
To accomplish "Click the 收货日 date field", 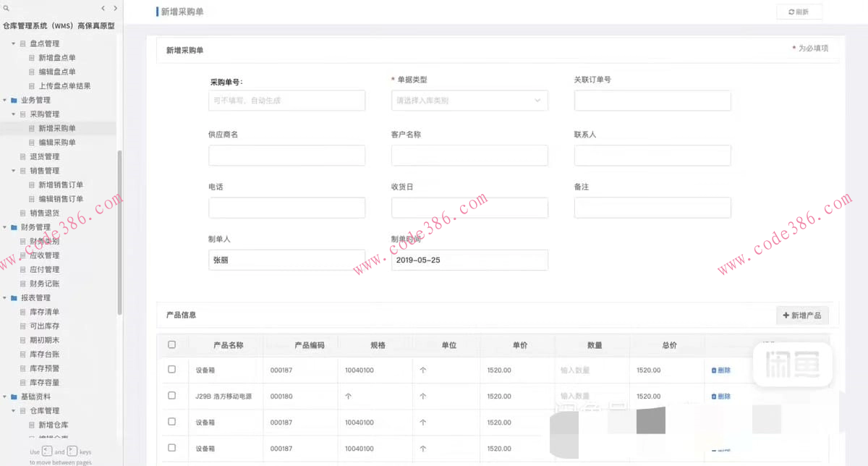I will point(469,208).
